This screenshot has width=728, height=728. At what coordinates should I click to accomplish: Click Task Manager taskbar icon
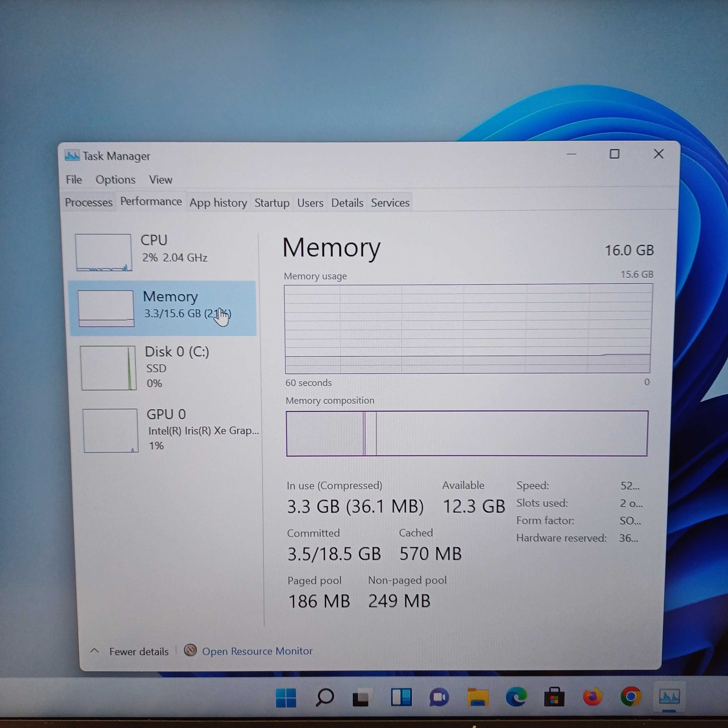[669, 697]
